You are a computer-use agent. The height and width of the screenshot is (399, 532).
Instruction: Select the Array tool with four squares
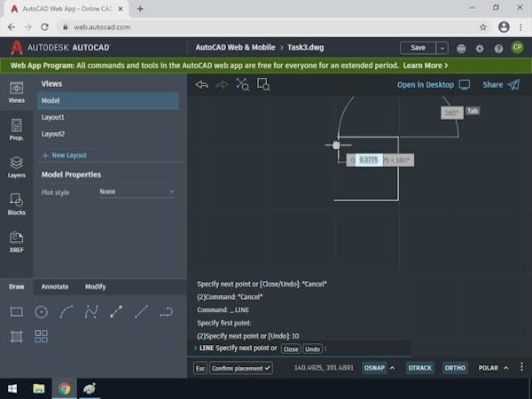click(42, 337)
